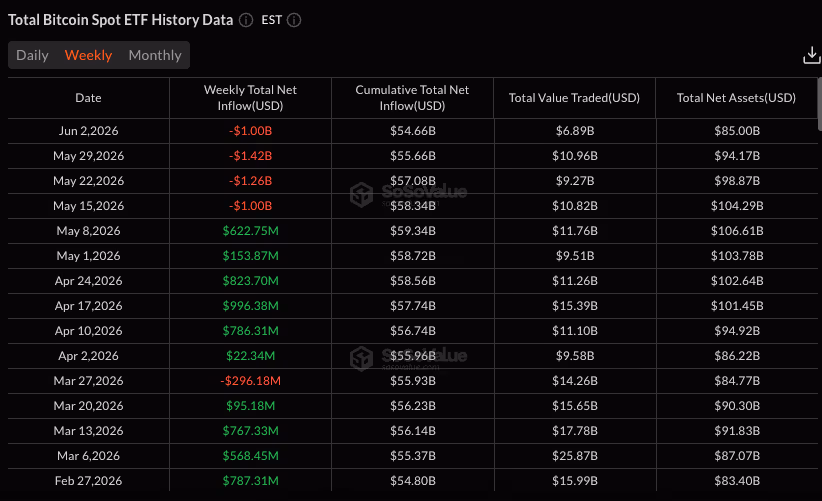
Task: Click the May 15,2026 date cell
Action: 89,206
